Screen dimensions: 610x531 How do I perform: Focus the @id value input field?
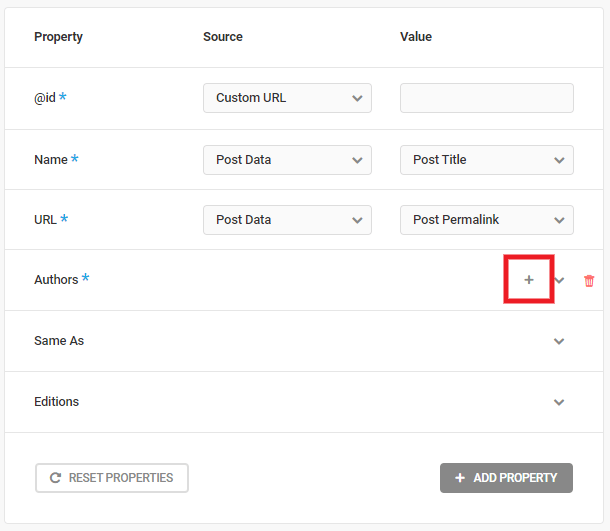click(487, 98)
